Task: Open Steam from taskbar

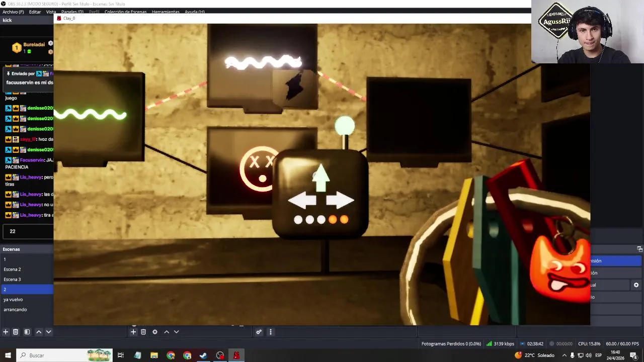Action: [x=203, y=355]
